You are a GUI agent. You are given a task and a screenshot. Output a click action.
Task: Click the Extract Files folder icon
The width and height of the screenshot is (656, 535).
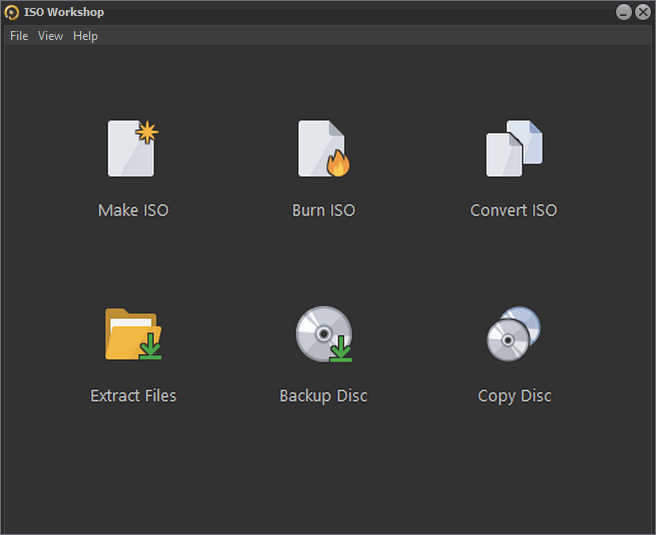(x=133, y=334)
